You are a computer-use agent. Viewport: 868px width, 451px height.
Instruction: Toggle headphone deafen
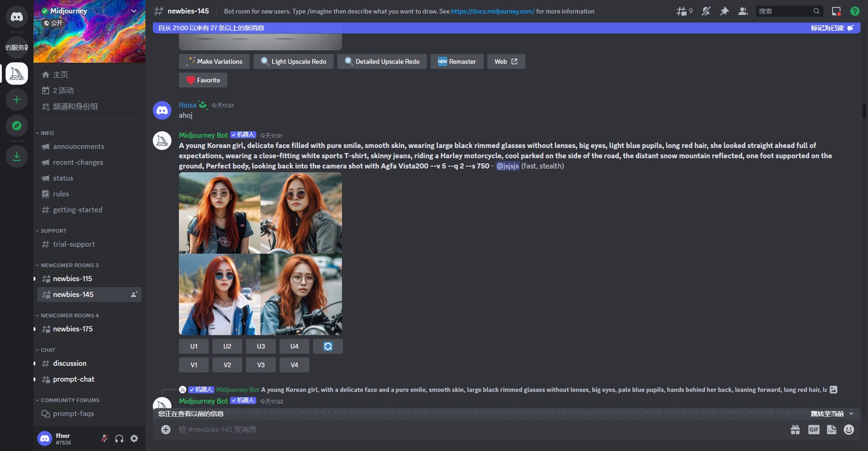pos(119,438)
